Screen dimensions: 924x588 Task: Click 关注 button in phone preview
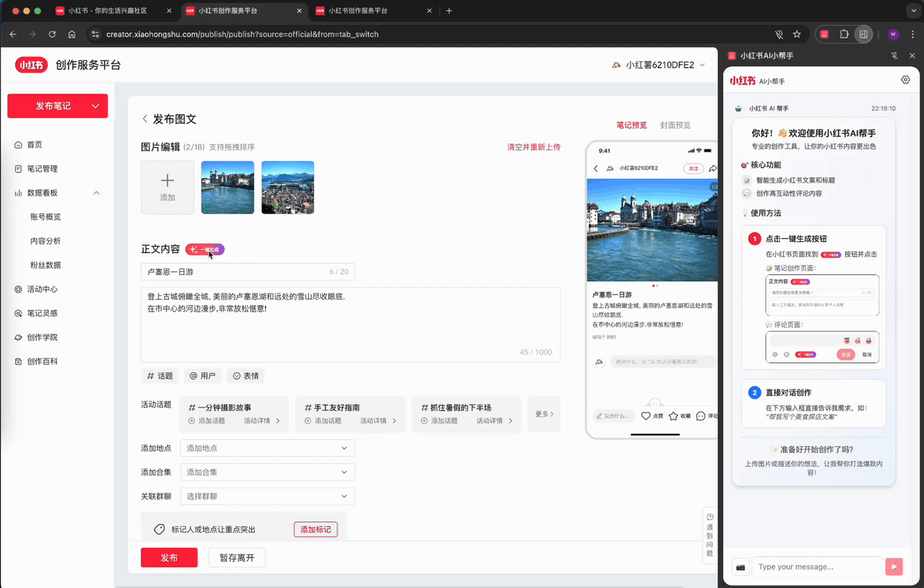[x=693, y=168]
